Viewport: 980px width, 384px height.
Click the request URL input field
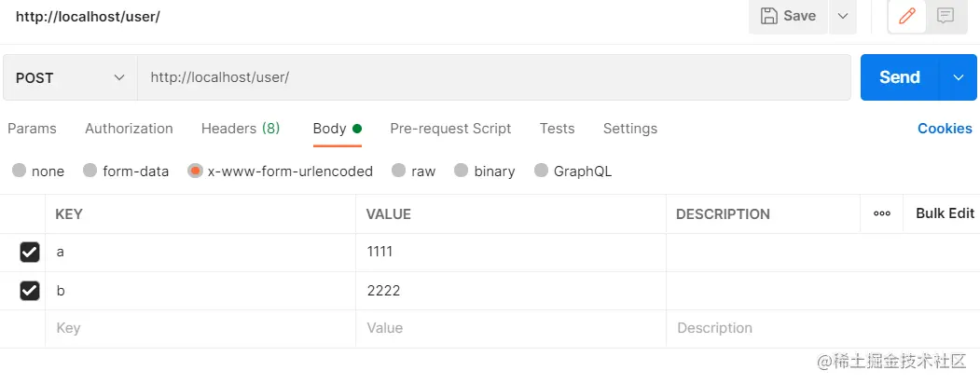(494, 77)
